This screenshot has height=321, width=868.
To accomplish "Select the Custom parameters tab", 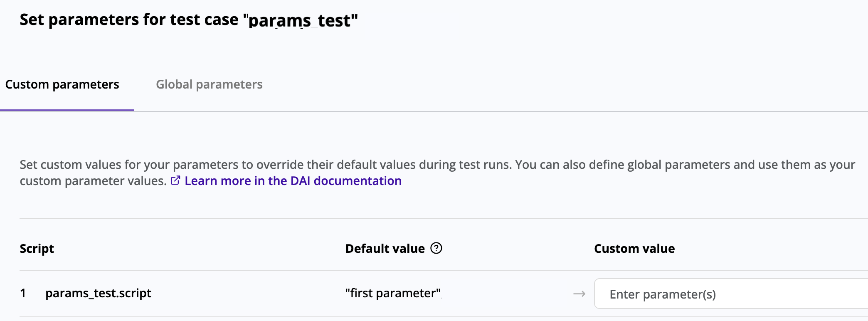I will click(62, 84).
